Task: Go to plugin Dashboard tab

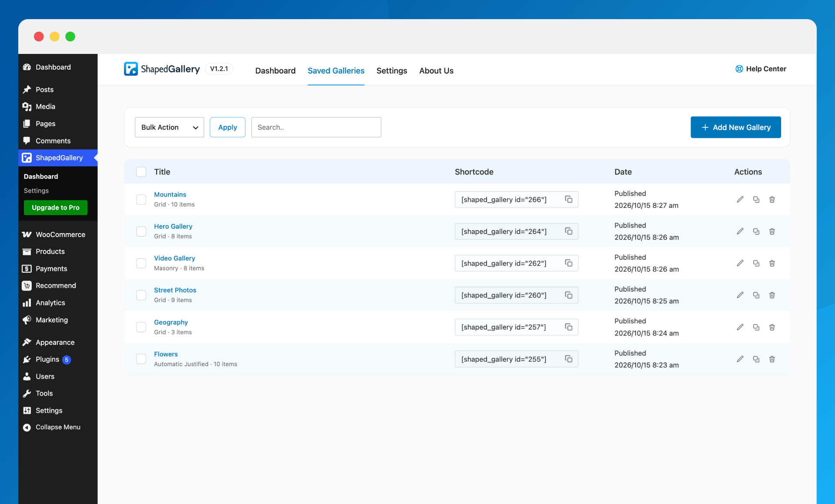Action: tap(275, 70)
